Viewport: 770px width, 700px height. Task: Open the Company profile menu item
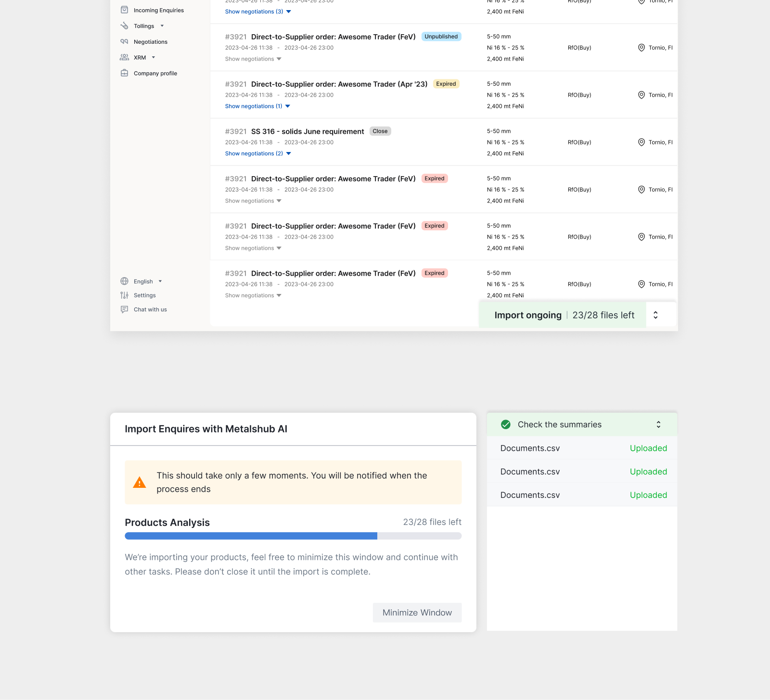155,73
